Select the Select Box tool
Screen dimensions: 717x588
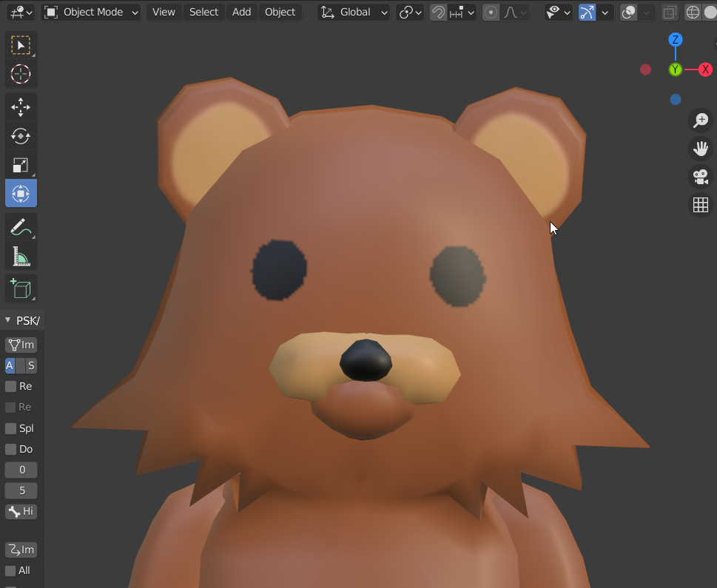click(21, 45)
